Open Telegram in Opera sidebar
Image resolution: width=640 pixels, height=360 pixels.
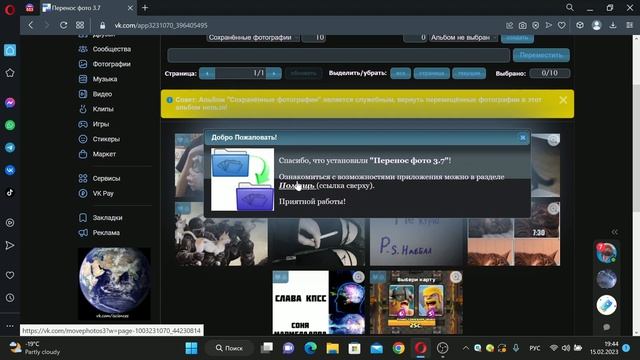tap(10, 147)
